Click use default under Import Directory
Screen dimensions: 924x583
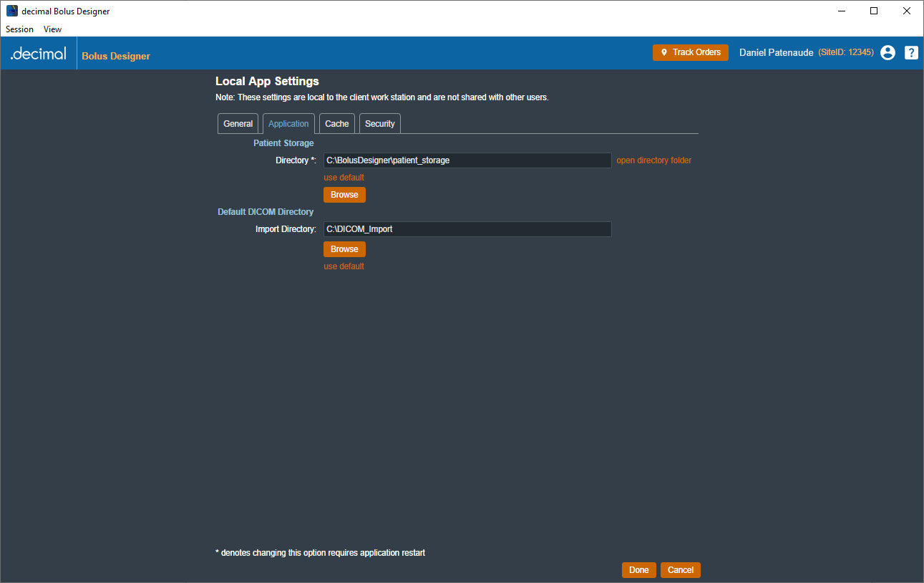click(344, 266)
